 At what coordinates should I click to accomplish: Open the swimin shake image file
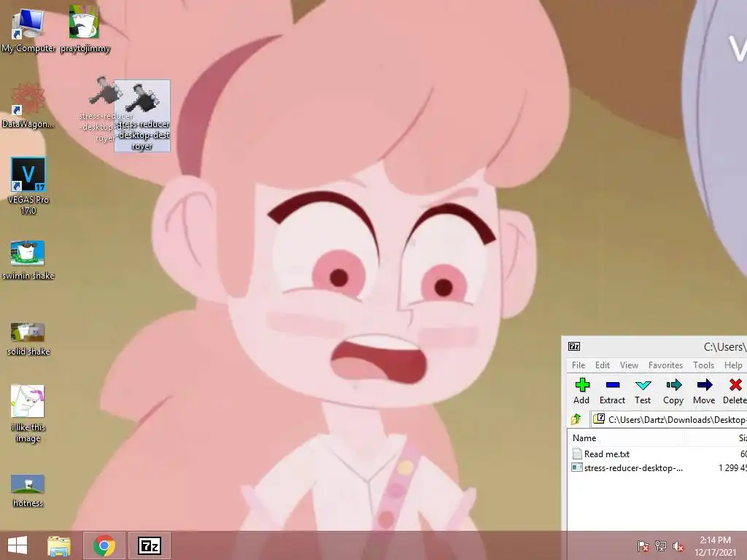click(x=28, y=260)
